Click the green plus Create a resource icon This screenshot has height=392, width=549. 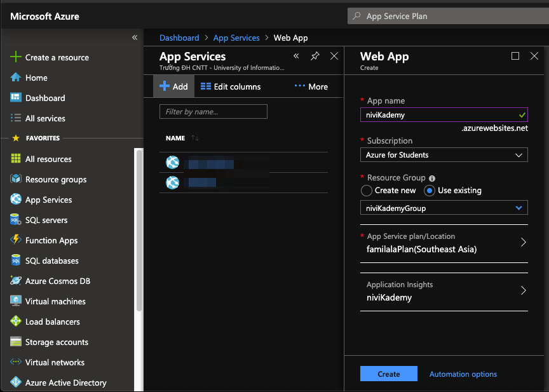pos(16,57)
